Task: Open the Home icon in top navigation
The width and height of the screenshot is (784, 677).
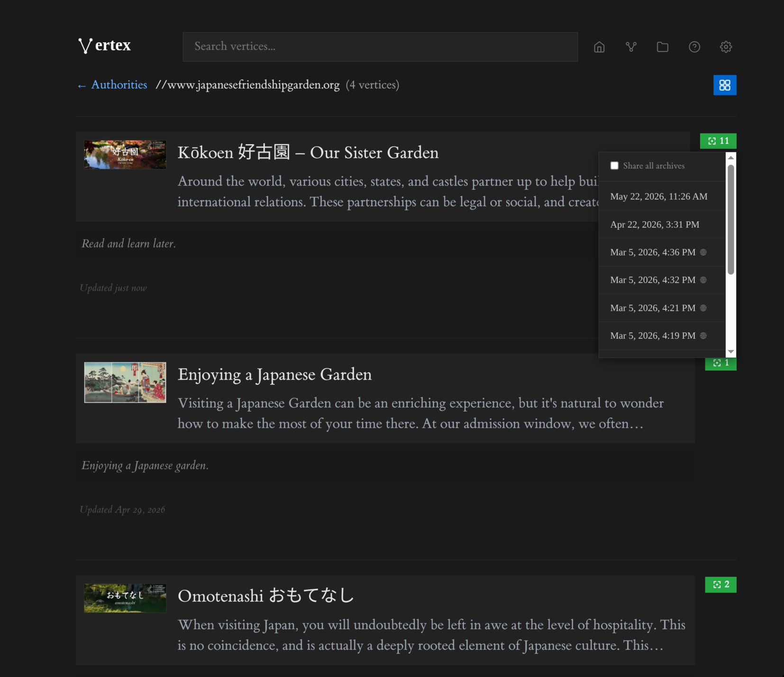Action: pyautogui.click(x=599, y=47)
